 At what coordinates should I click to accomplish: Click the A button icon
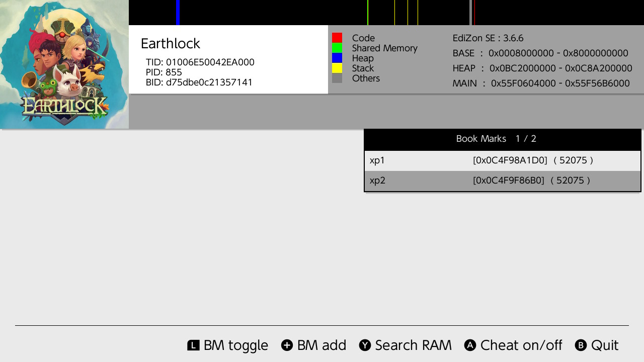[470, 345]
